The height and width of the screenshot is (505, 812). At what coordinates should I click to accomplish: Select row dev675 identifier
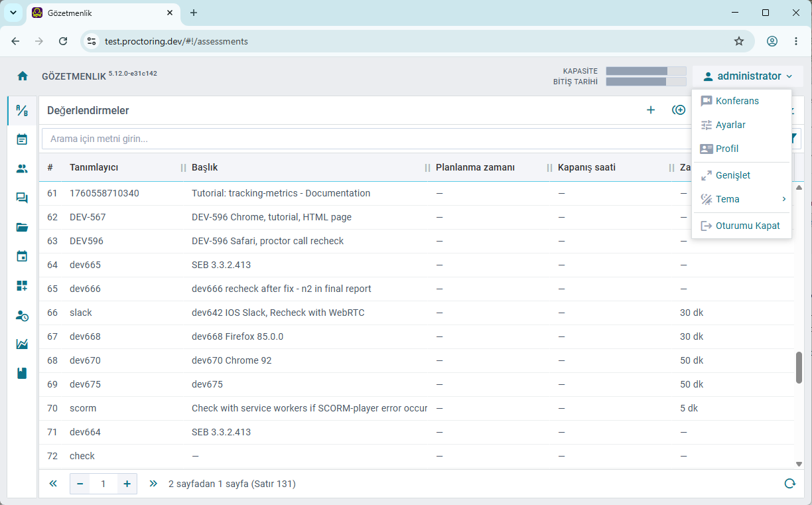[x=85, y=384]
